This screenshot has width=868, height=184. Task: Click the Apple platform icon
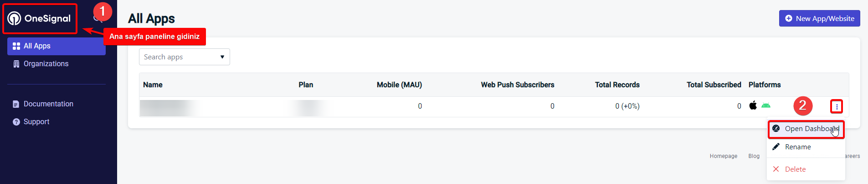(753, 105)
